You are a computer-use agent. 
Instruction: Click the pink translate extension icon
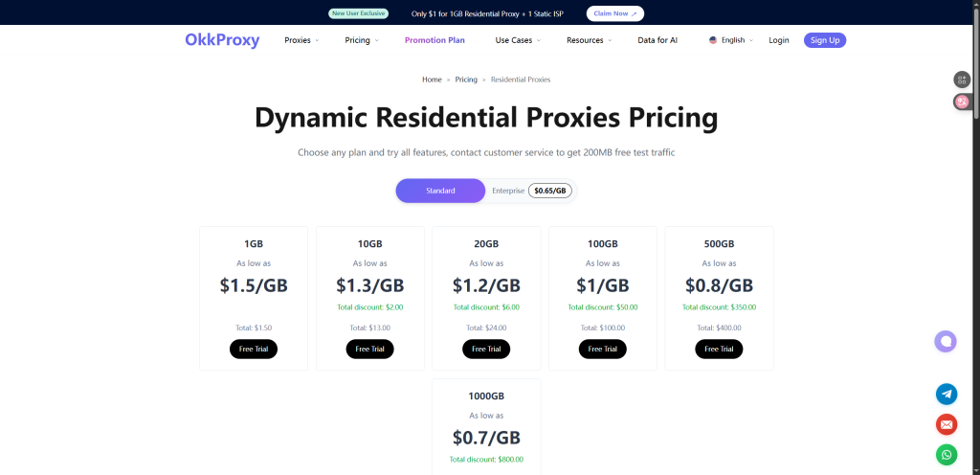point(962,102)
